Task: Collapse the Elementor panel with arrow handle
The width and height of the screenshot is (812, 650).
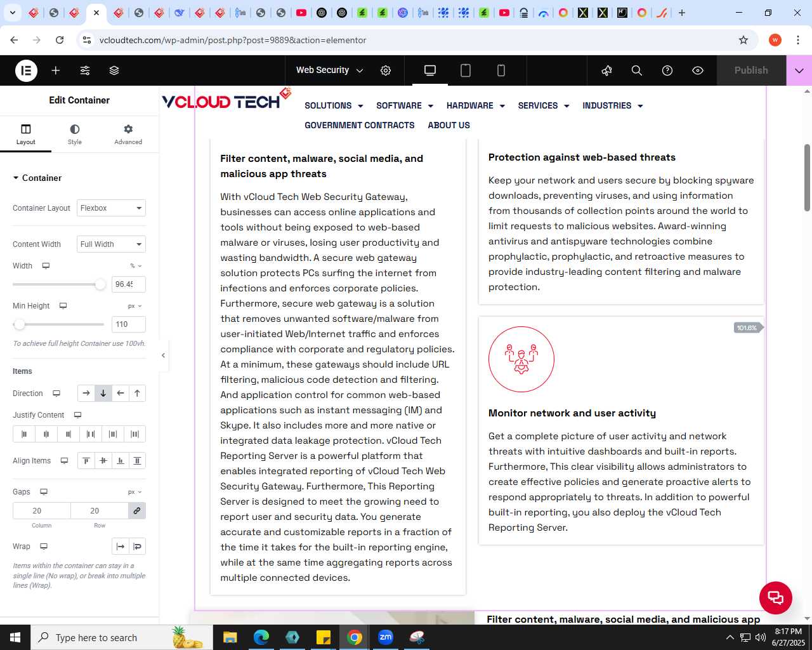Action: pyautogui.click(x=163, y=355)
